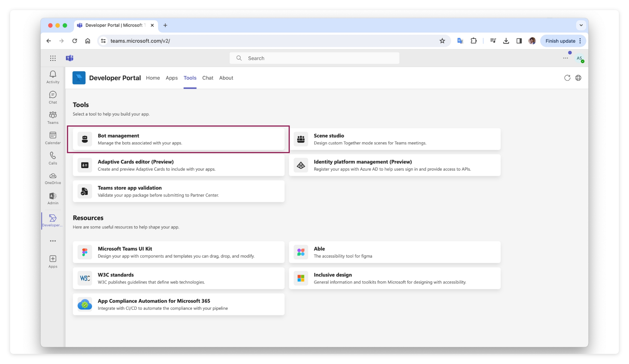Expand the browser profile chevron
629x364 pixels.
point(581,25)
